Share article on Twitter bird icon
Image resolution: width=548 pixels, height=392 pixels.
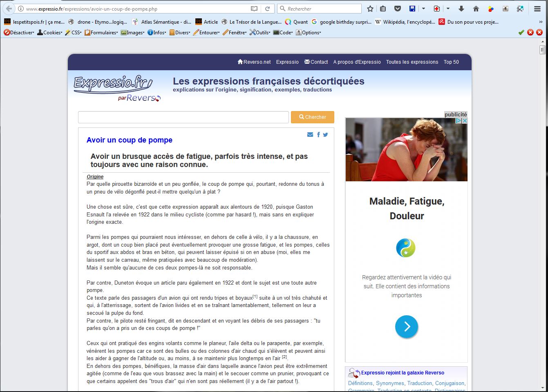(325, 135)
